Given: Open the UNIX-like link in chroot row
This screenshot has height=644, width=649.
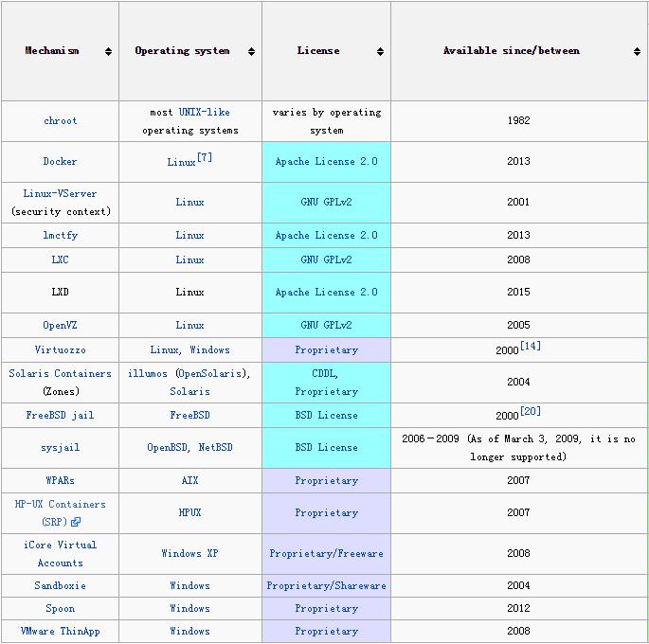Looking at the screenshot, I should [204, 112].
